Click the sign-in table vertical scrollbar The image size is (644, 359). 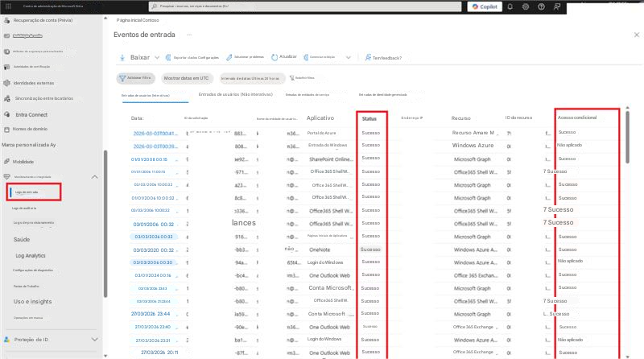point(627,138)
